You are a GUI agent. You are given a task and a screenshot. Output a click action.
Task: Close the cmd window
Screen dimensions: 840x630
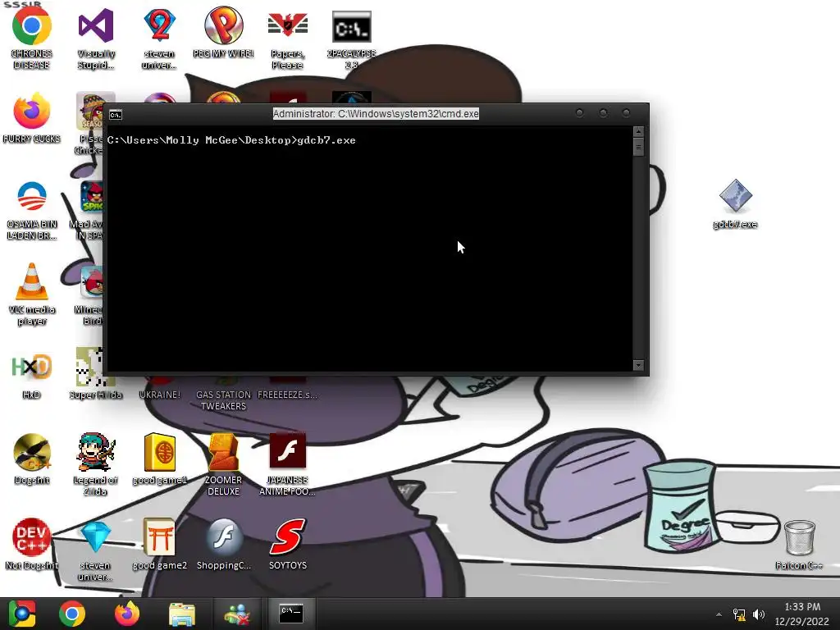coord(626,113)
